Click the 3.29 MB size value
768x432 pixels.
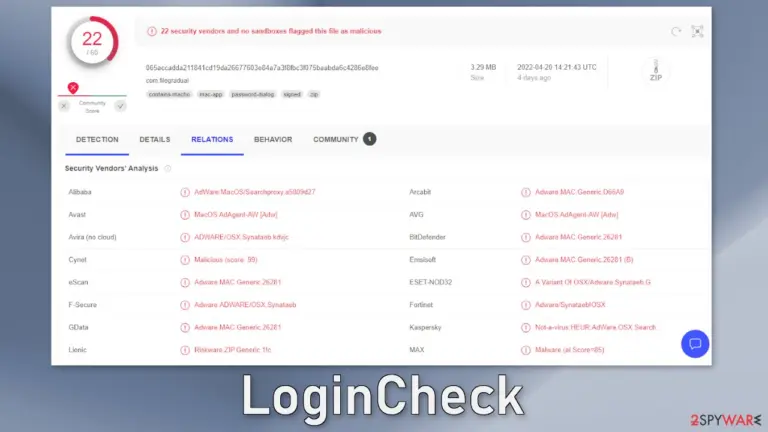pyautogui.click(x=483, y=67)
